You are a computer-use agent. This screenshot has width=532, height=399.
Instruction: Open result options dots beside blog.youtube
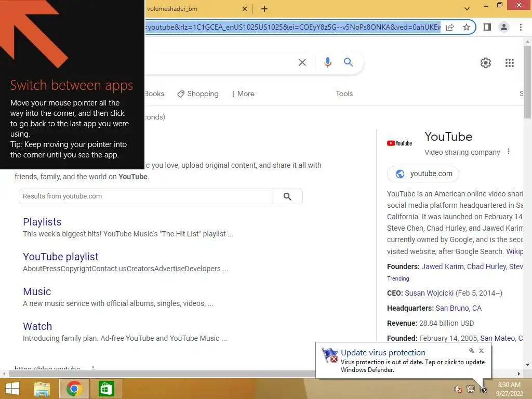92,368
